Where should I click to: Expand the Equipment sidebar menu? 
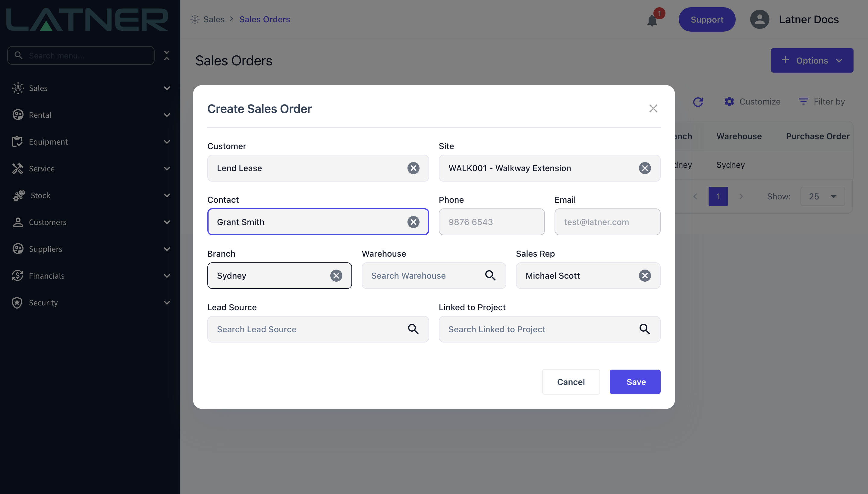(90, 142)
